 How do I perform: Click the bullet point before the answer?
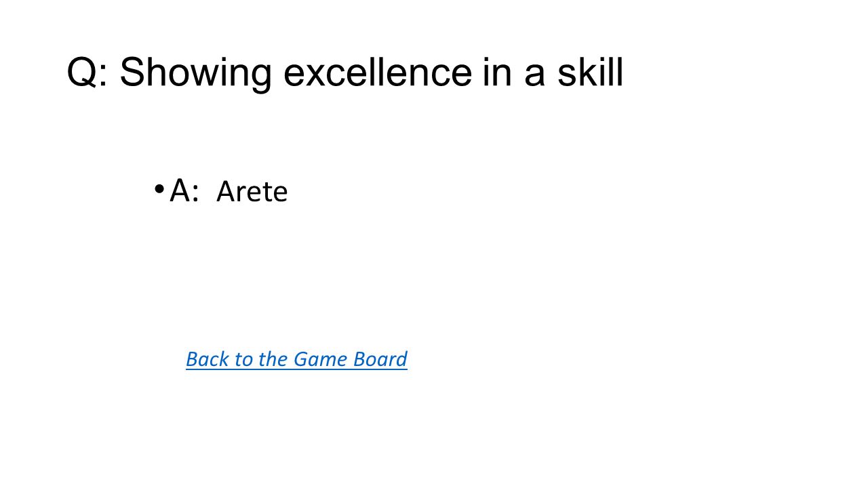point(159,188)
